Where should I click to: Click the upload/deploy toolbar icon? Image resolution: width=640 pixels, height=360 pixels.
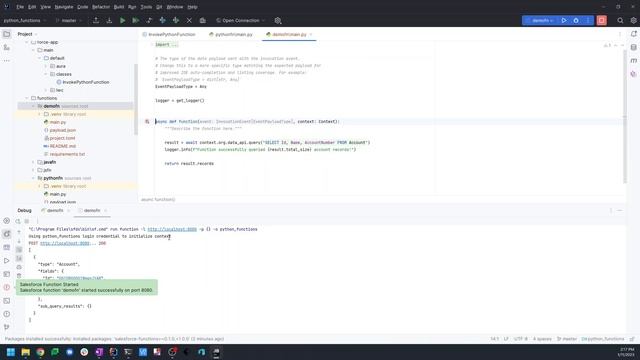click(96, 20)
